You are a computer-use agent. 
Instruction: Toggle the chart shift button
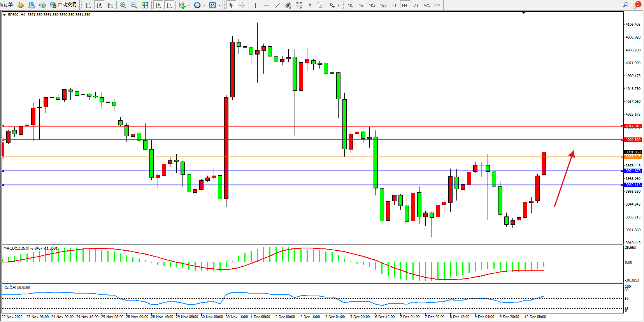point(169,5)
